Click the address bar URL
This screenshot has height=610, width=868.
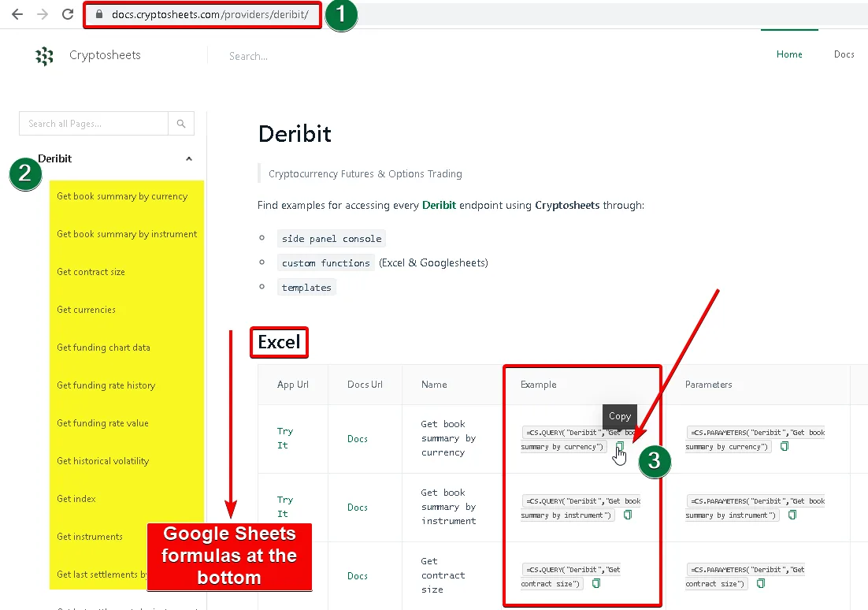[210, 14]
